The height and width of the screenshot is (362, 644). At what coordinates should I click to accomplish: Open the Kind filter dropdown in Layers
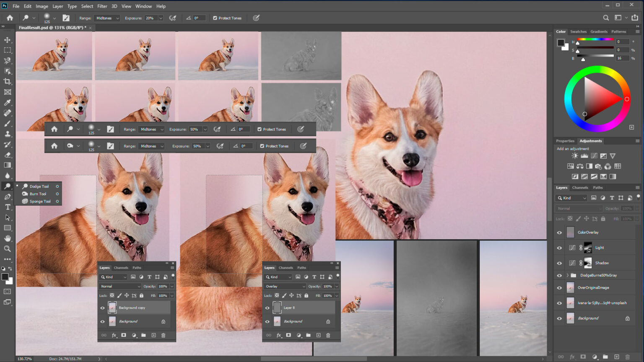572,198
